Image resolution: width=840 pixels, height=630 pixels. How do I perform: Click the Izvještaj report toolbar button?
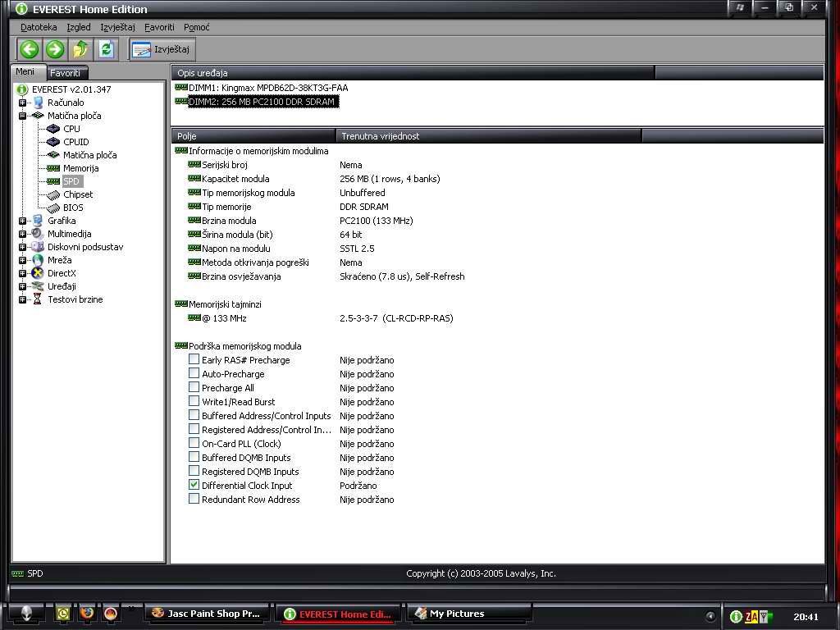point(162,49)
